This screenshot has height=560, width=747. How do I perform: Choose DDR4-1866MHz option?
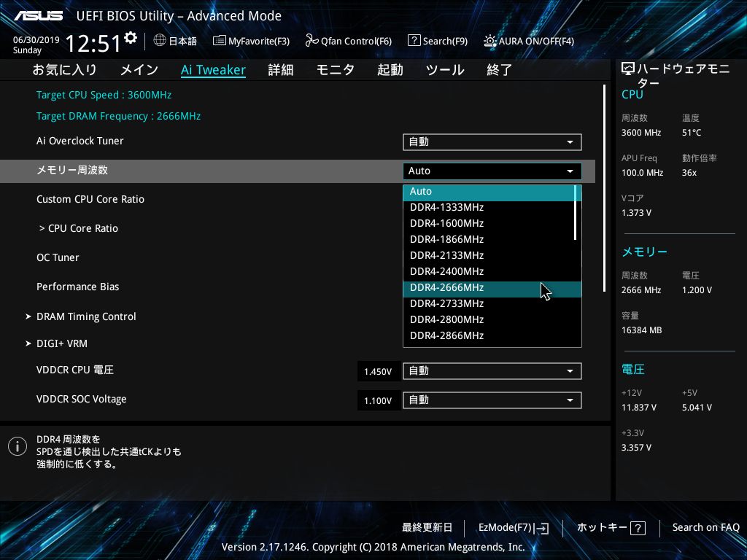point(489,239)
